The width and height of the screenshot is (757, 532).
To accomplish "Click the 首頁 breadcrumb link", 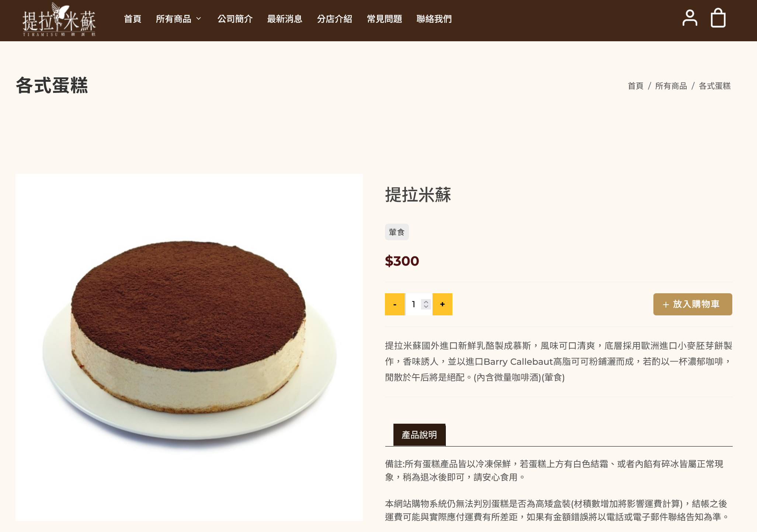I will tap(636, 86).
